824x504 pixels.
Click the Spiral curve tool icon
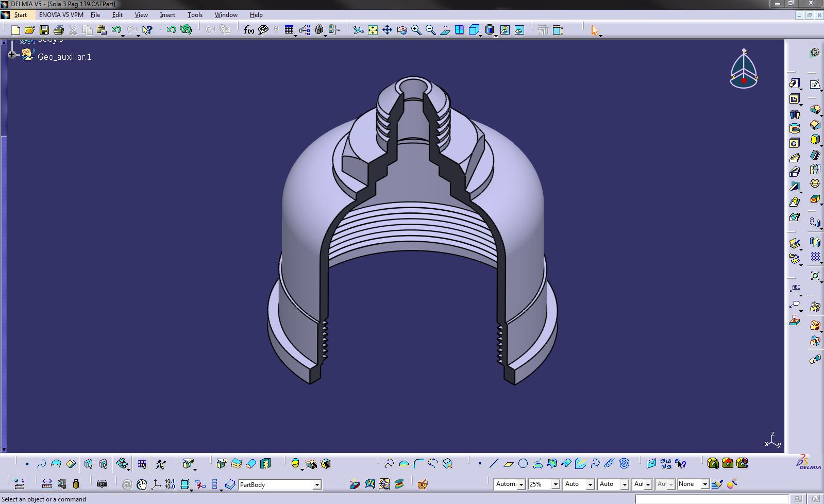[624, 464]
